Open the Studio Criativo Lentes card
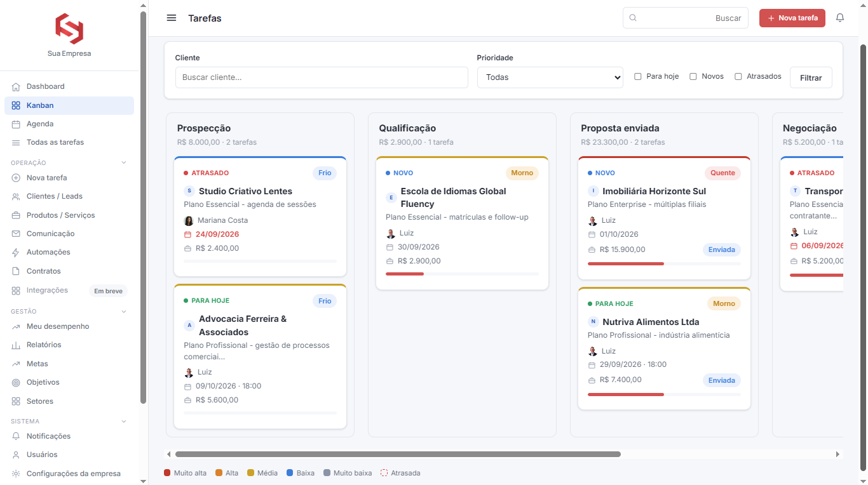The height and width of the screenshot is (485, 868). tap(260, 216)
